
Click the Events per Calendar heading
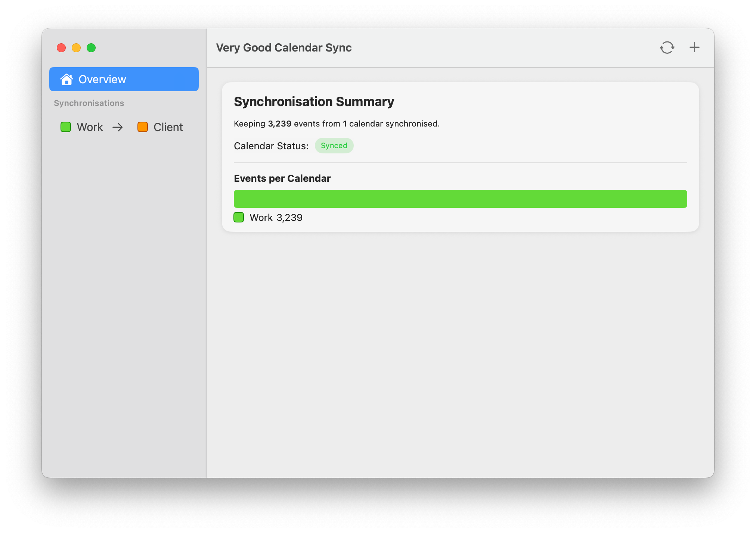point(282,178)
